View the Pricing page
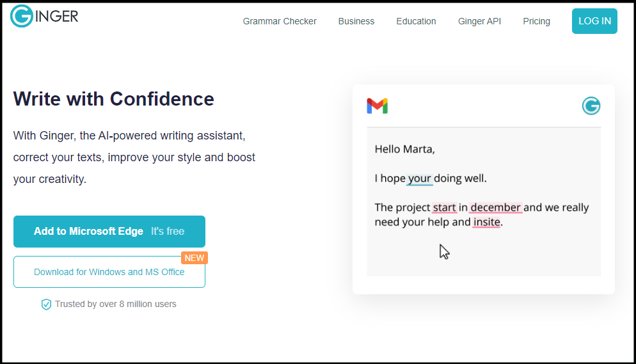The image size is (636, 364). [536, 21]
